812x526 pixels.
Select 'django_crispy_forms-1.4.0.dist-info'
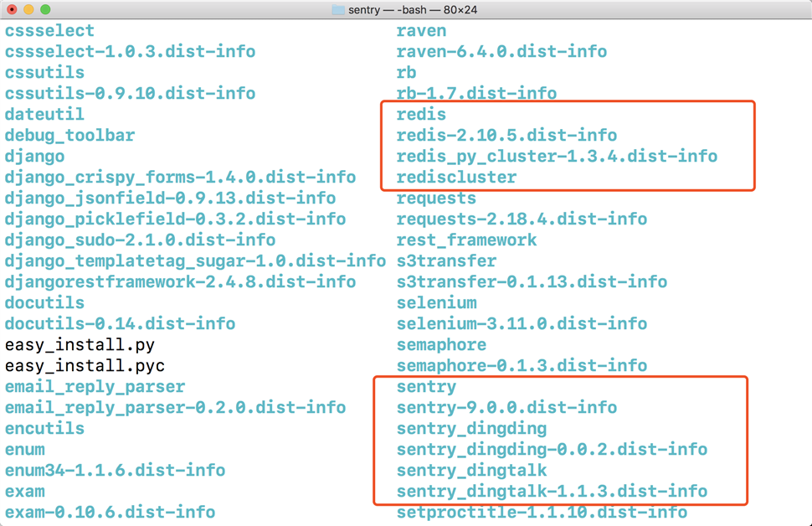pyautogui.click(x=180, y=178)
